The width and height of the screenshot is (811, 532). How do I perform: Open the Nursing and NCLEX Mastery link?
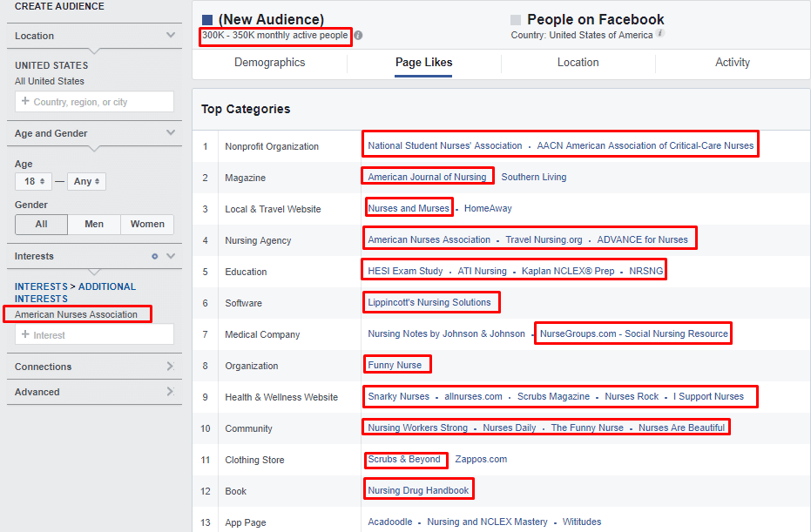(487, 522)
